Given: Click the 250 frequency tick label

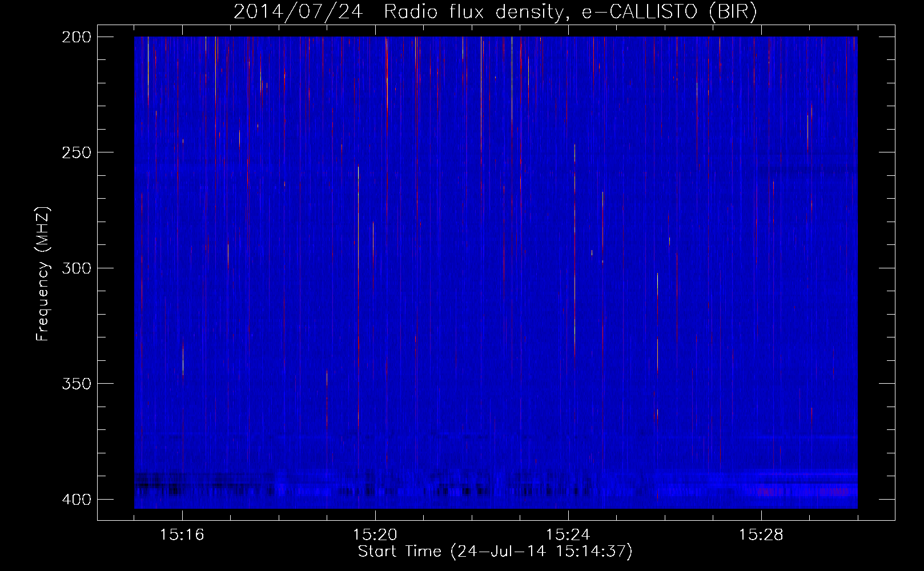Looking at the screenshot, I should click(76, 152).
